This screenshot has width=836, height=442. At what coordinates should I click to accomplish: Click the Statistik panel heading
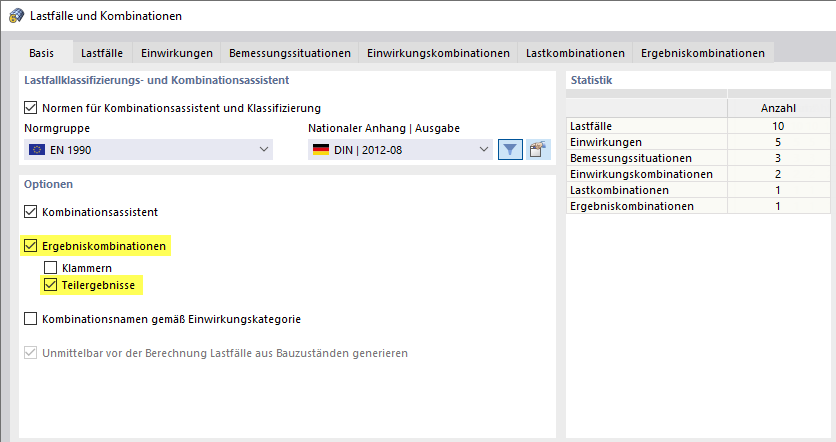click(x=591, y=80)
